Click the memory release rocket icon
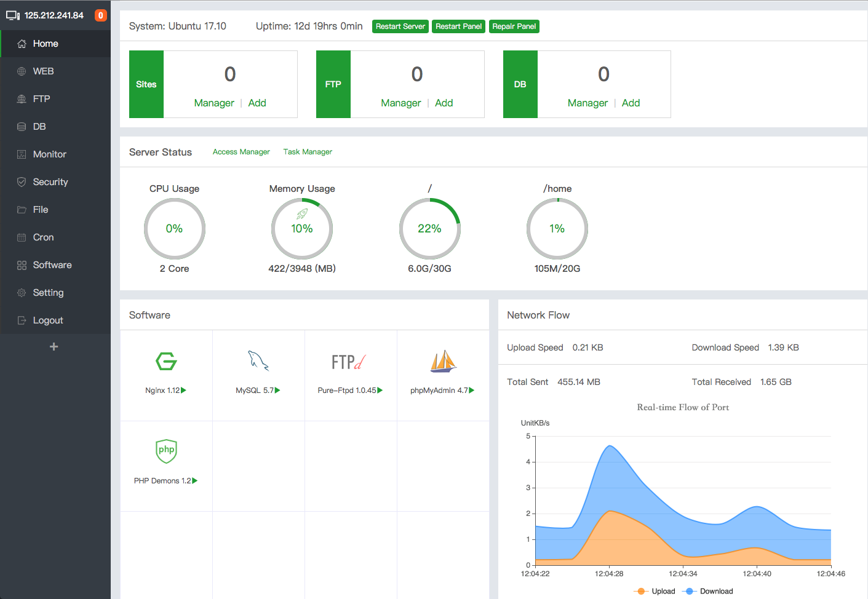The height and width of the screenshot is (599, 868). point(302,214)
